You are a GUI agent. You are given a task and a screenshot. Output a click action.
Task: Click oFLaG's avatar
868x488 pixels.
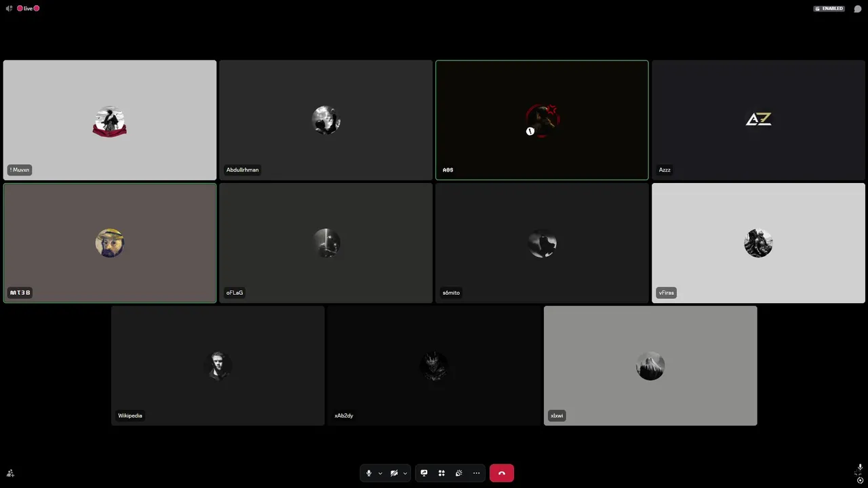[x=325, y=243]
